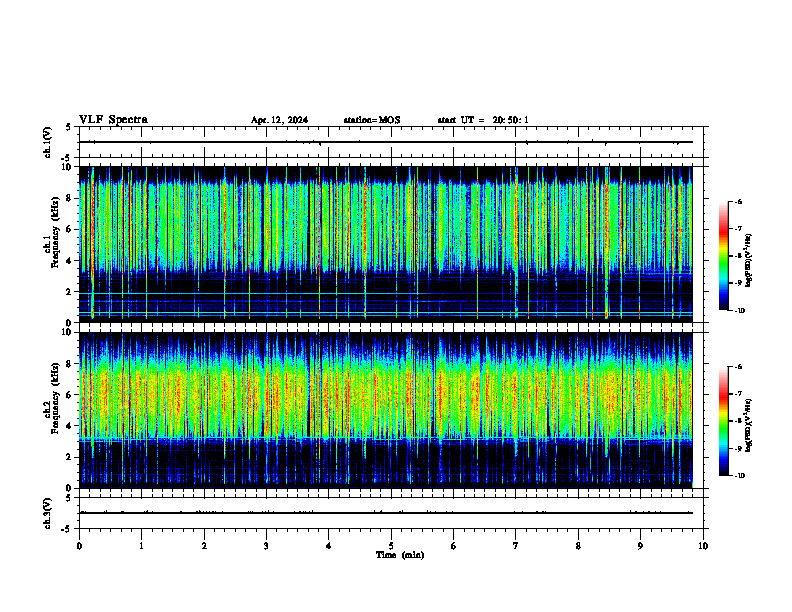
Task: Click the "Time (min)" axis label
Action: point(400,555)
